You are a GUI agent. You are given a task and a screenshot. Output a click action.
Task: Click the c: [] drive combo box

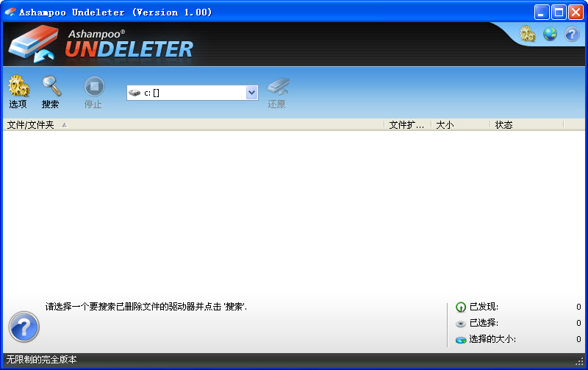(187, 93)
